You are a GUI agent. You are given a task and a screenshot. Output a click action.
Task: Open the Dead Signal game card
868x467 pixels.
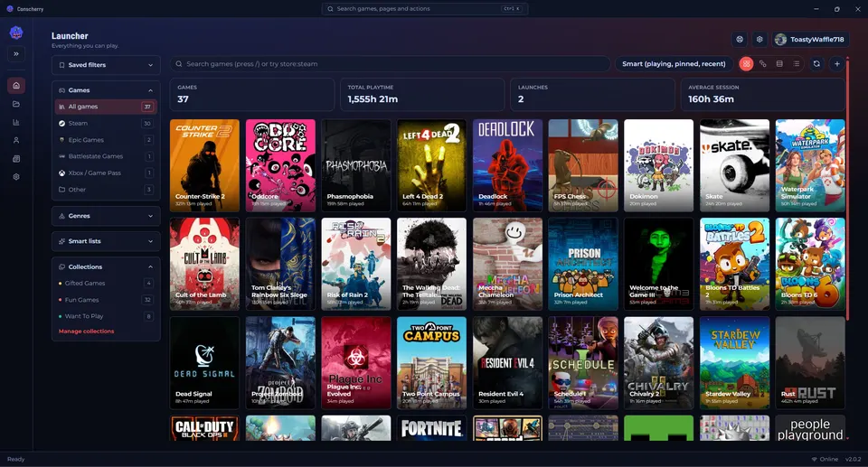pyautogui.click(x=205, y=363)
